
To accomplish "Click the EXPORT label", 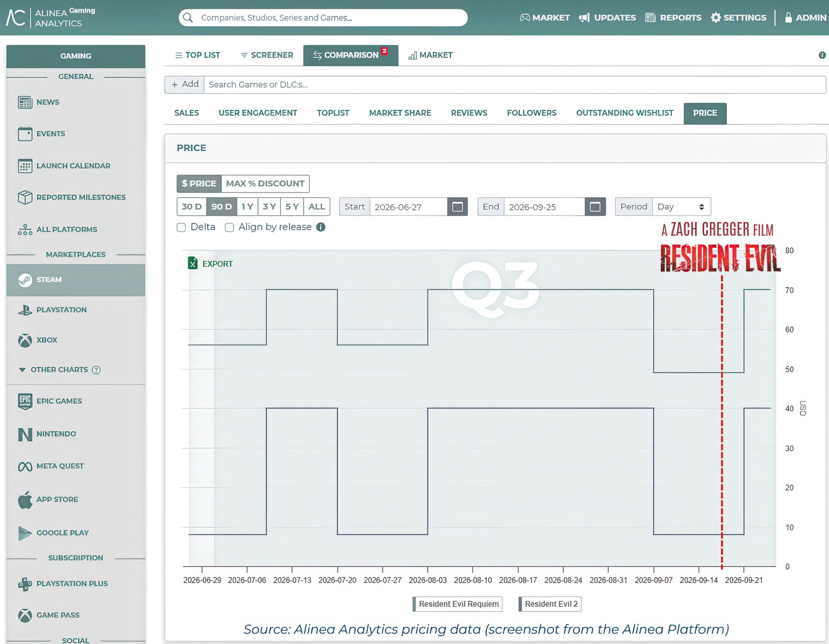I will 218,264.
